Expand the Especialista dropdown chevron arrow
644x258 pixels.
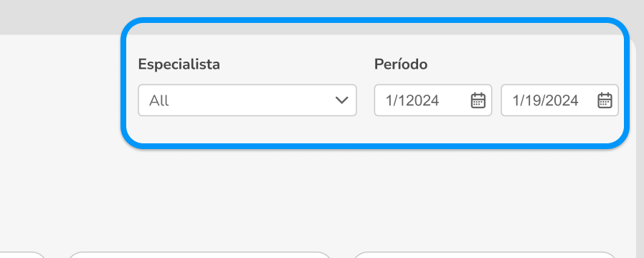[x=341, y=100]
